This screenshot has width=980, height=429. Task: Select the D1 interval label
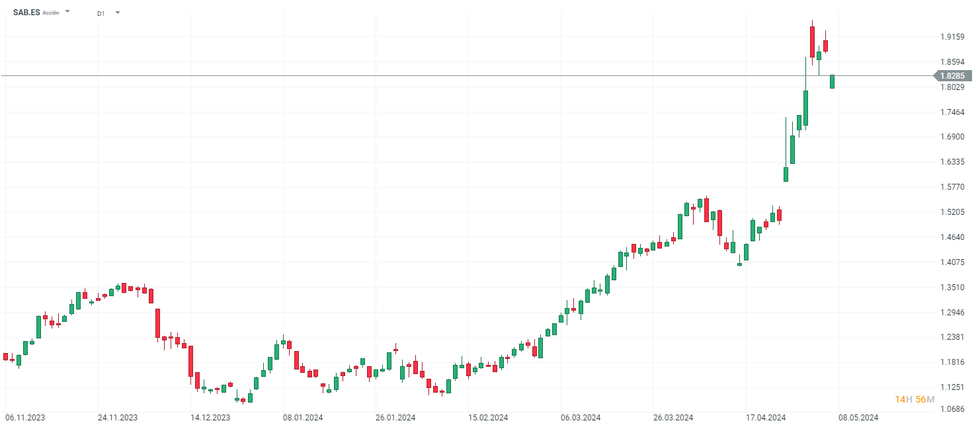[101, 13]
